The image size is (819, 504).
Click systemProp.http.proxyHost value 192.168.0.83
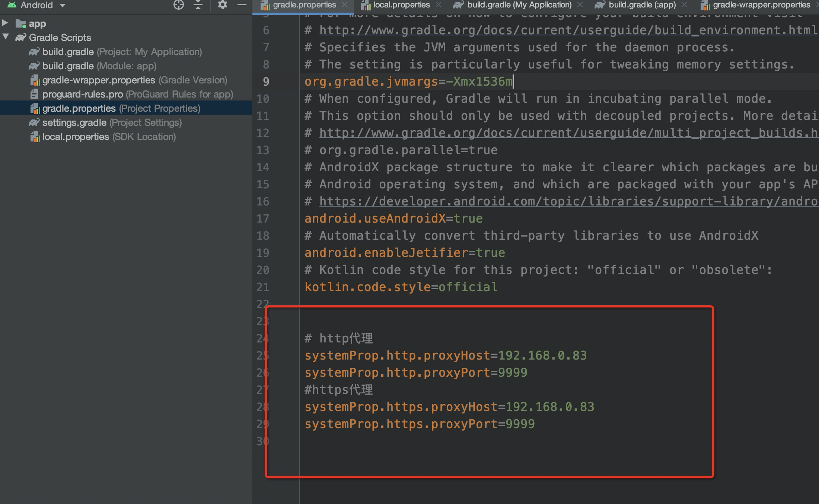(542, 355)
